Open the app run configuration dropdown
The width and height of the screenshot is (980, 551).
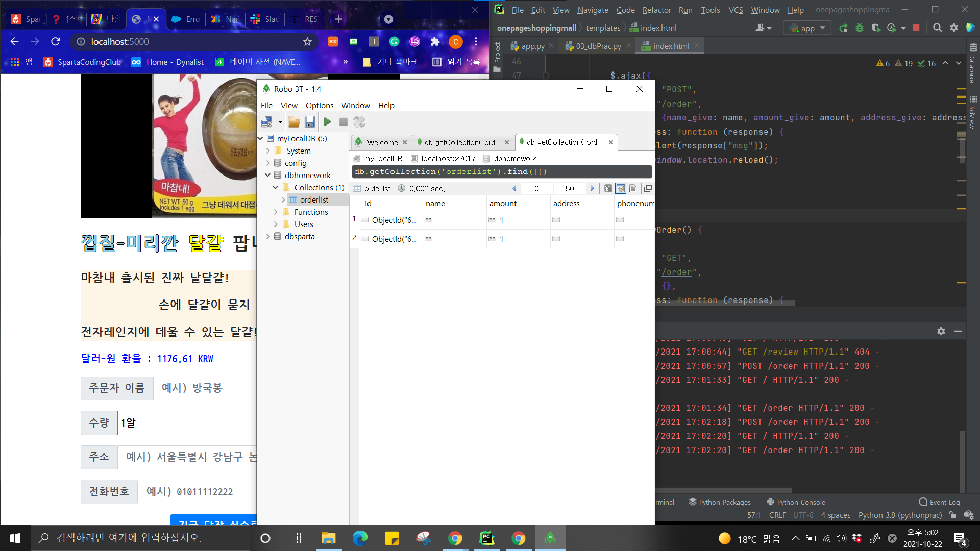[807, 28]
